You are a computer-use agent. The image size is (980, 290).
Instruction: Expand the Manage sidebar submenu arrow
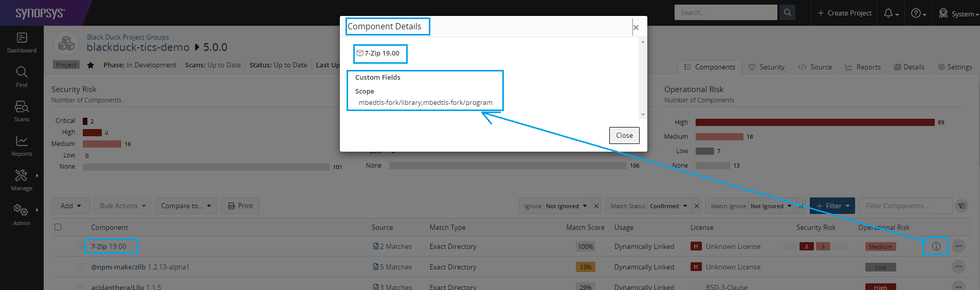(37, 175)
